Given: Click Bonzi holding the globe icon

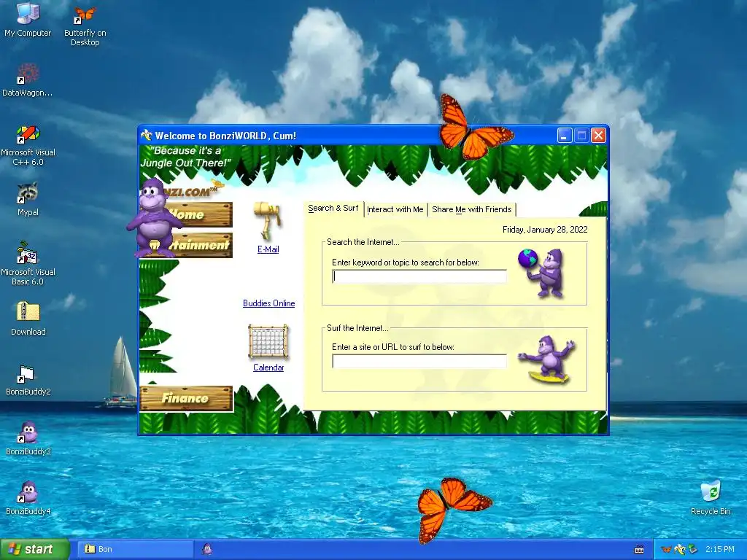Looking at the screenshot, I should point(542,273).
